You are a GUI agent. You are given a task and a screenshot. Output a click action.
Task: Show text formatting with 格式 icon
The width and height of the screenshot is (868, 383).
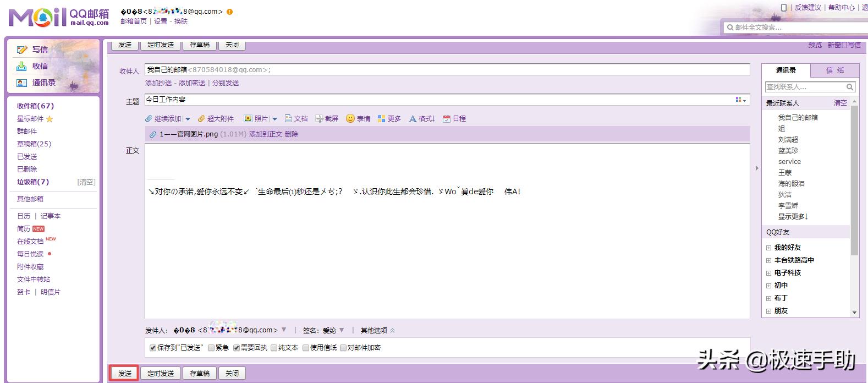pos(413,119)
